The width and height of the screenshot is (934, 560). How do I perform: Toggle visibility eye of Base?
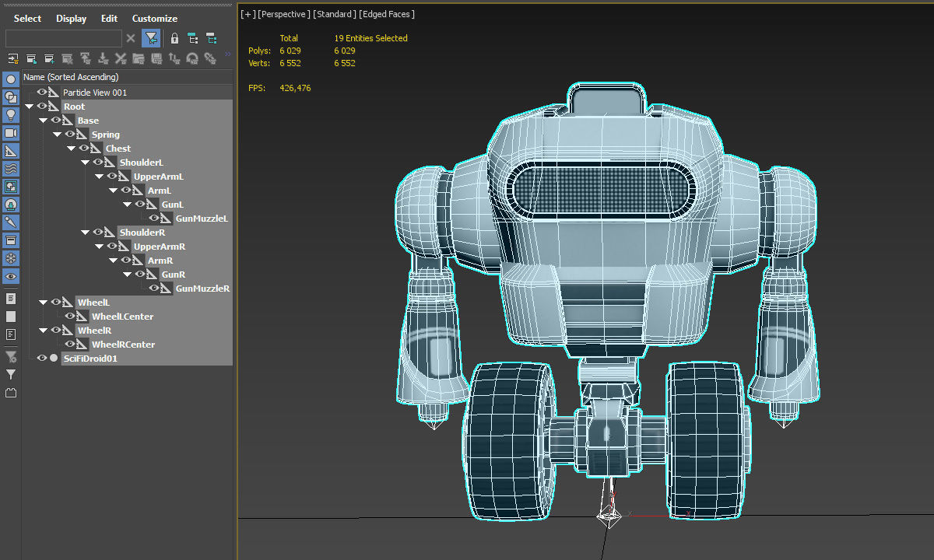(x=56, y=121)
